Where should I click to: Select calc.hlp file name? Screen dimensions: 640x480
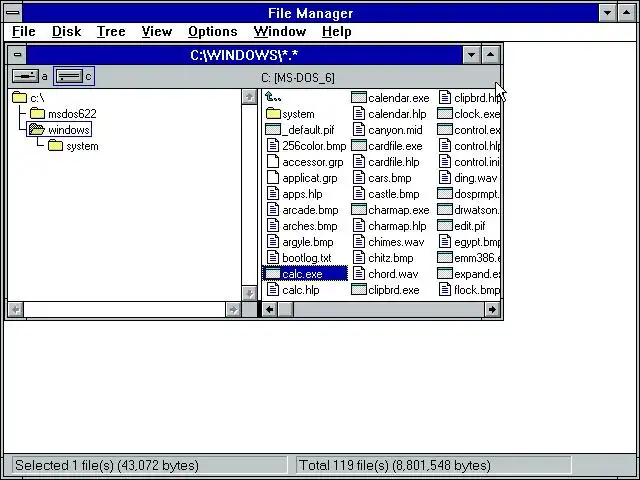301,290
